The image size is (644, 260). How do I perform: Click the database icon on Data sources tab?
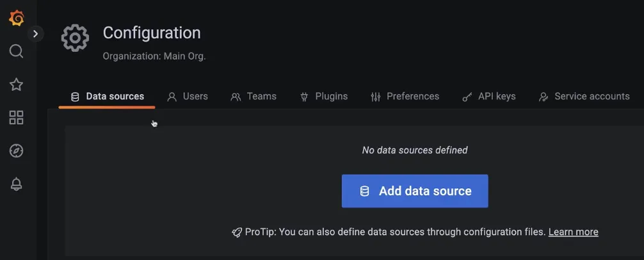pyautogui.click(x=75, y=97)
